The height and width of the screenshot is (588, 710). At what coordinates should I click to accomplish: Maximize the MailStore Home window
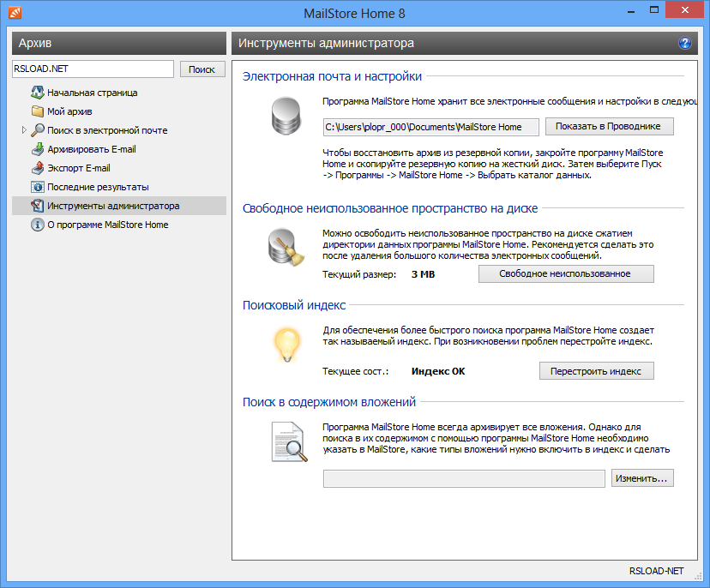[654, 10]
